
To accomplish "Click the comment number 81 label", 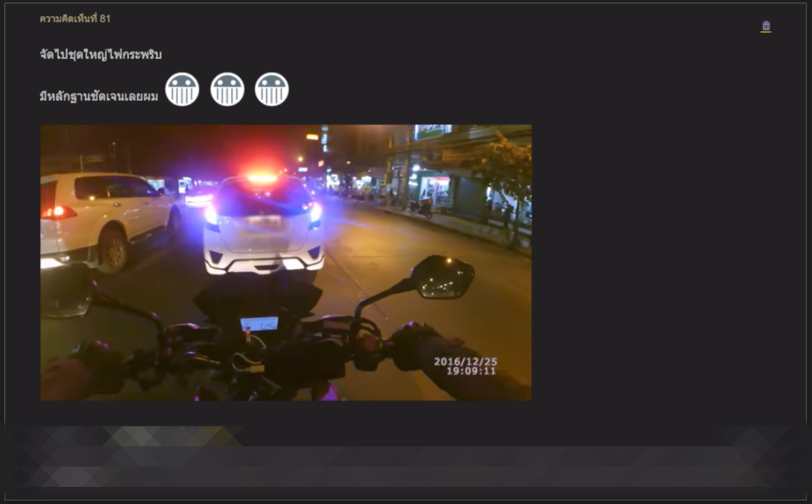I will click(75, 19).
